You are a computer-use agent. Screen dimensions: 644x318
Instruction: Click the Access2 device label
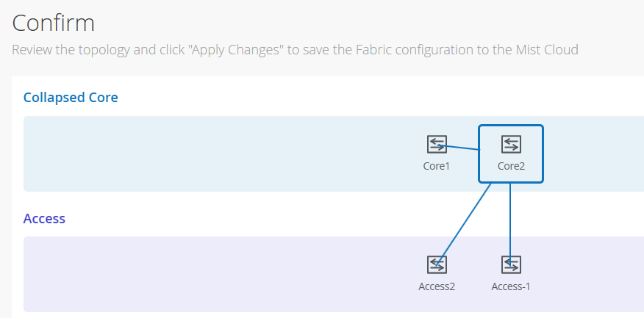click(437, 286)
